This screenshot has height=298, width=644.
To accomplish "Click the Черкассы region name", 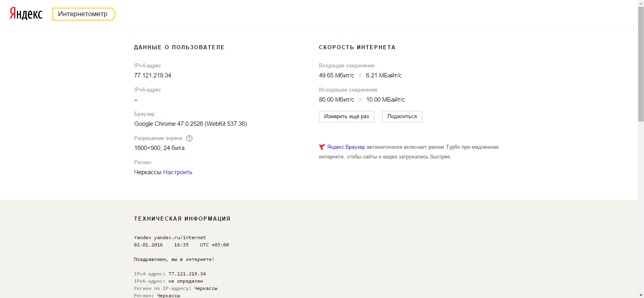I will pos(148,172).
